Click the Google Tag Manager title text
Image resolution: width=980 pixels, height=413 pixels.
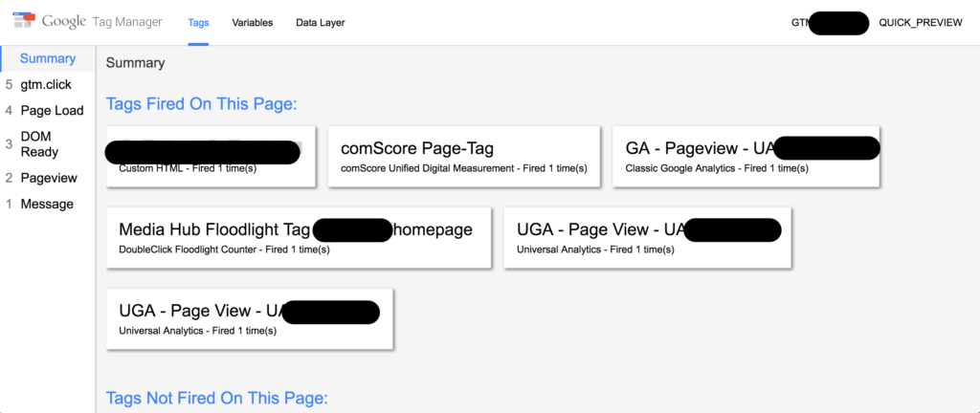tap(102, 22)
